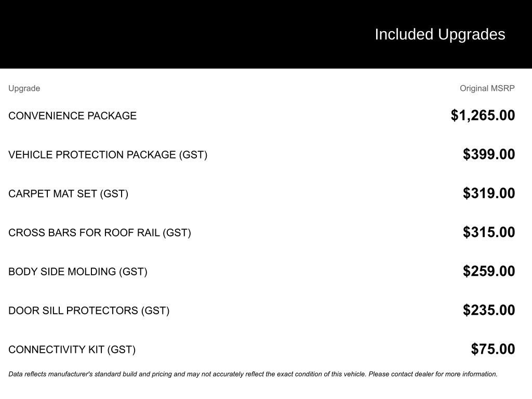Viewport: 532px width, 399px height.
Task: Click the BODY SIDE MOLDING (GST) label
Action: tap(77, 272)
